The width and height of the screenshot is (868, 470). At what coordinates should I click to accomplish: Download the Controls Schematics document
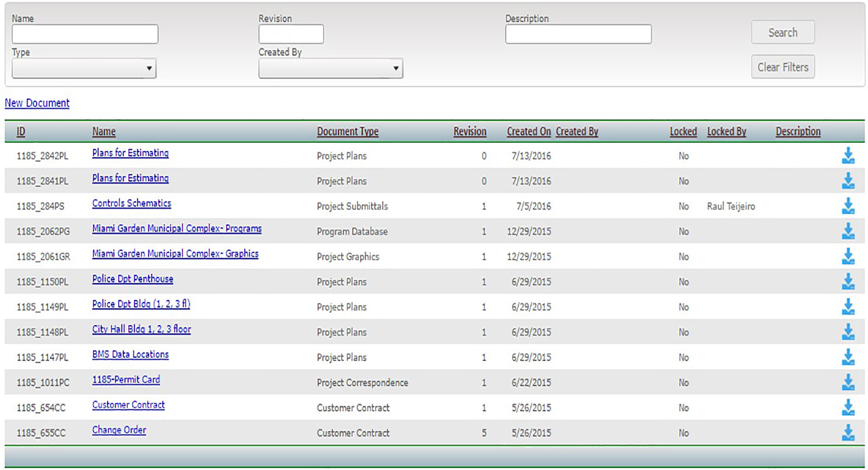tap(848, 206)
